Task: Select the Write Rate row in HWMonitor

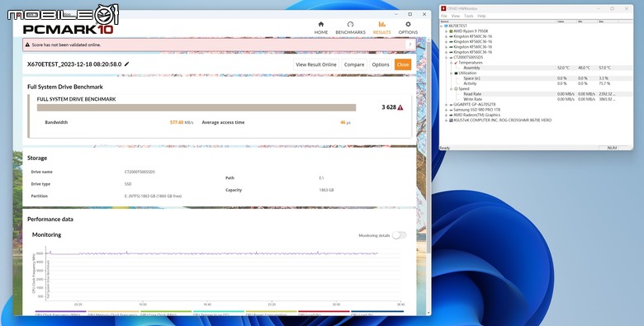Action: [536, 99]
